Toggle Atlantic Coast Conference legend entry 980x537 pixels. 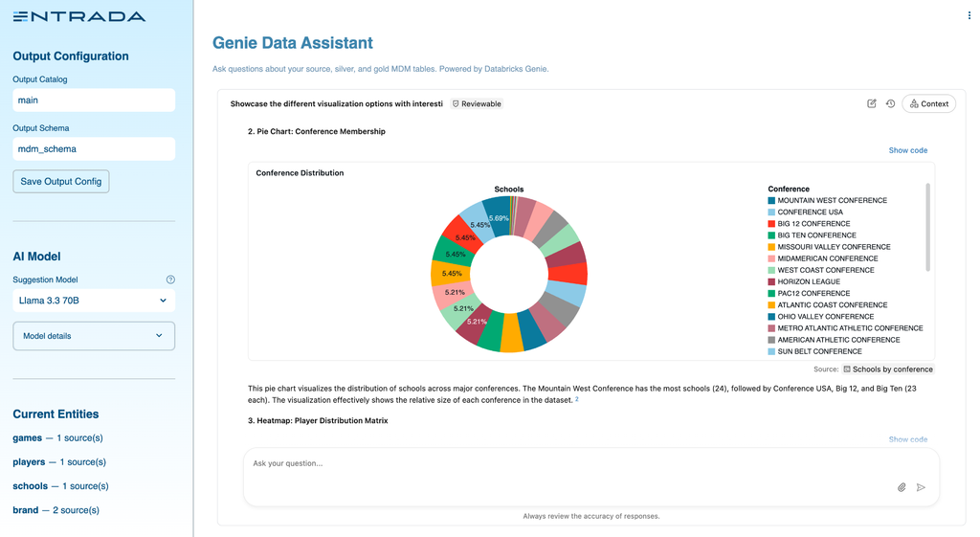(828, 305)
